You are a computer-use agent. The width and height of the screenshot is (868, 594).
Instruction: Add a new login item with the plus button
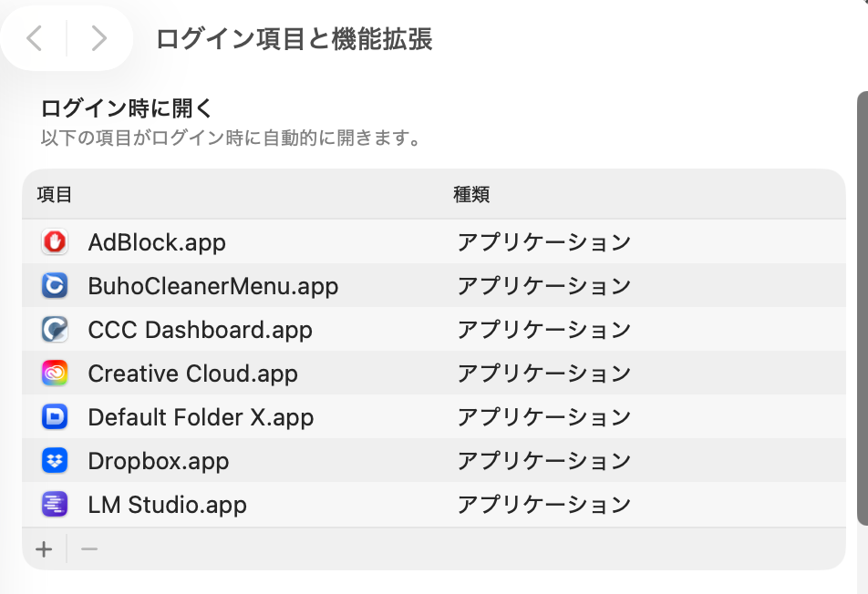(x=43, y=548)
